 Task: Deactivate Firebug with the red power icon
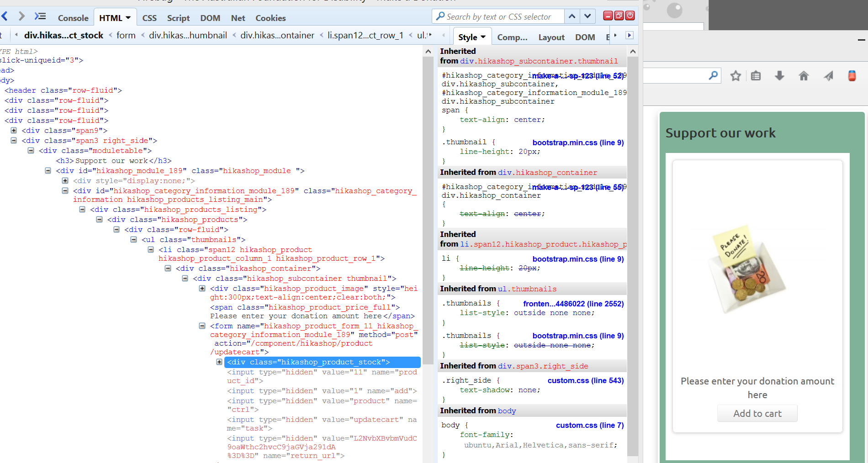(630, 16)
